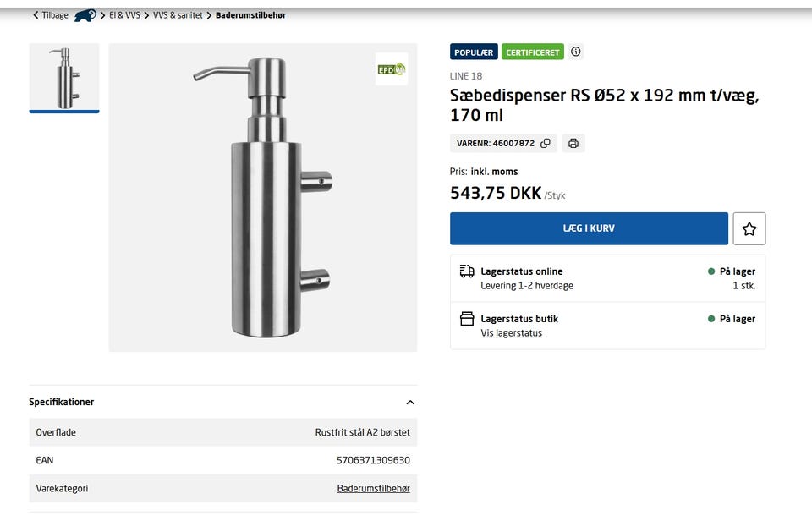Click the green CERTIFICERET badge
Image resolution: width=812 pixels, height=521 pixels.
point(533,52)
